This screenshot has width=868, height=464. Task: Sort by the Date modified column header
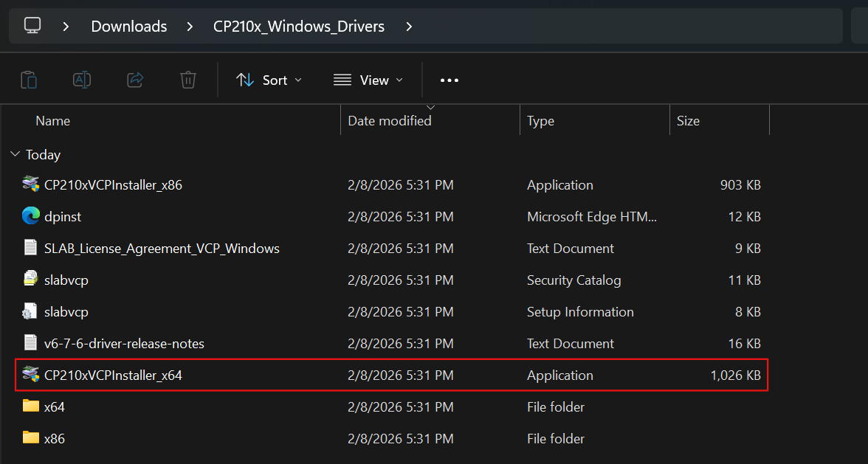390,121
